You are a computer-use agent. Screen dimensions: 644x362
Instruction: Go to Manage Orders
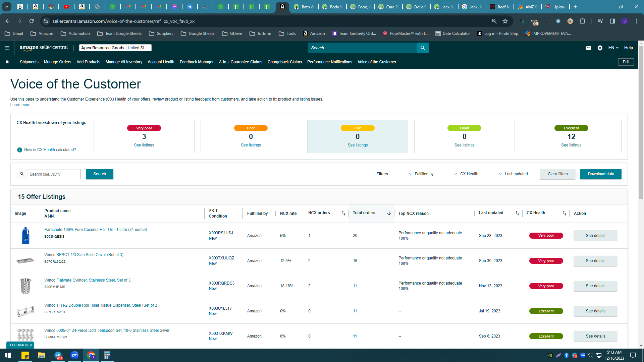pyautogui.click(x=57, y=62)
